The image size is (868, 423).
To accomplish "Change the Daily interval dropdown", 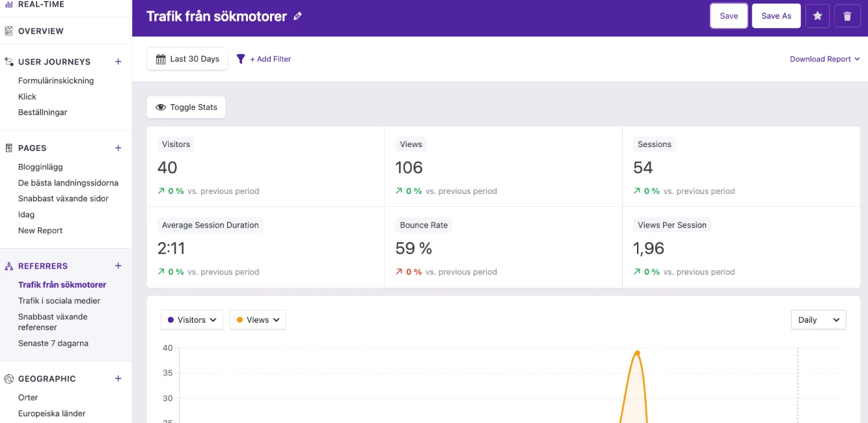I will [819, 320].
